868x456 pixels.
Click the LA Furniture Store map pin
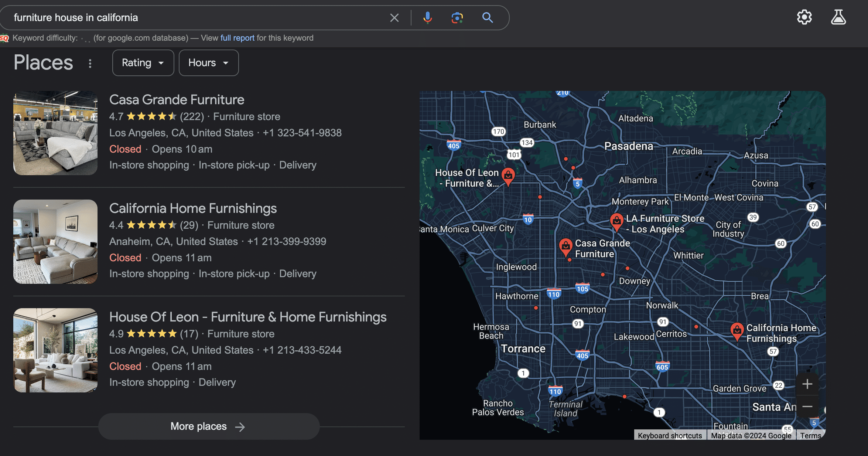click(616, 222)
